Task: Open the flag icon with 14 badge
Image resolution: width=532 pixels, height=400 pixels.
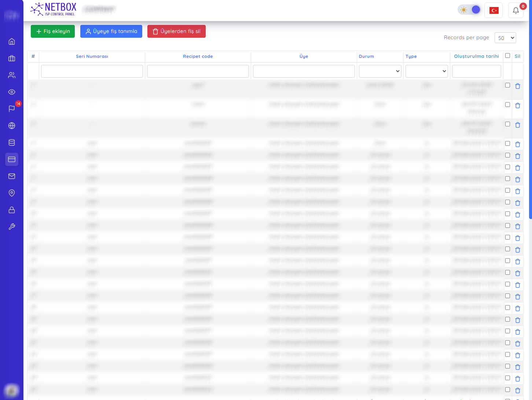Action: point(12,108)
